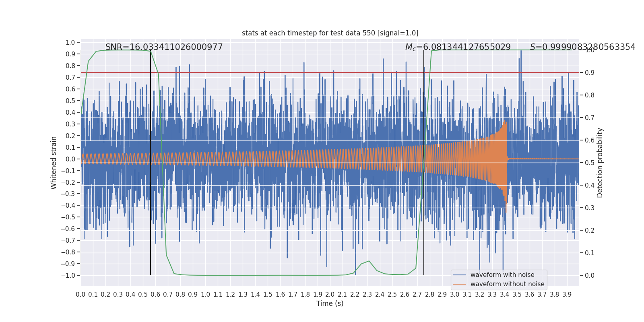The height and width of the screenshot is (322, 644).
Task: Click the orange line swatch in legend
Action: tap(459, 284)
